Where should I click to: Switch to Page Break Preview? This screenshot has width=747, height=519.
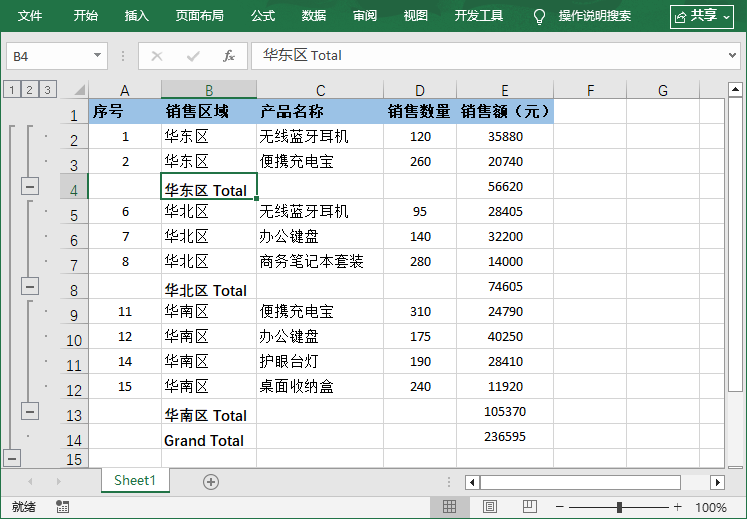pos(529,507)
